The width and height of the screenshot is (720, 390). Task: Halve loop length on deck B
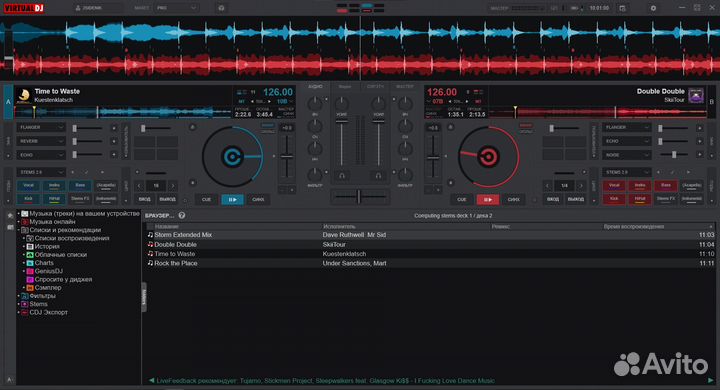pos(547,186)
